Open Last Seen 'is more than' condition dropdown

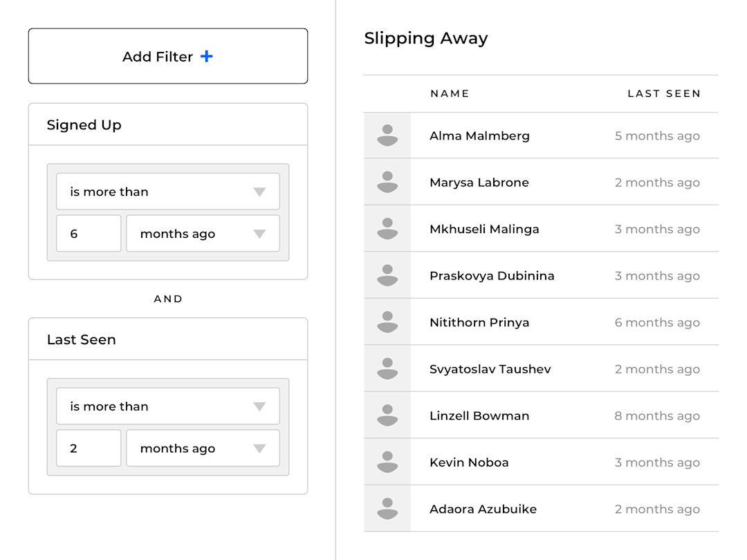coord(168,407)
